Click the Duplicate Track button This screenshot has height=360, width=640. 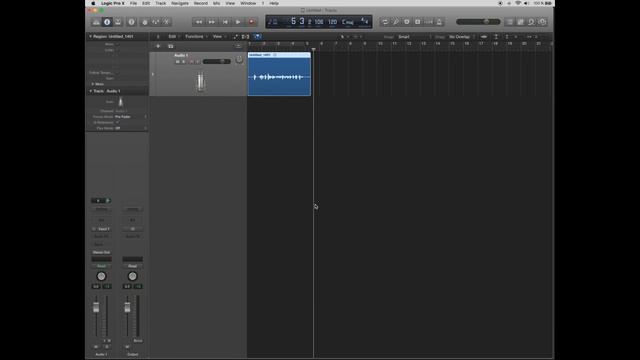pyautogui.click(x=171, y=46)
